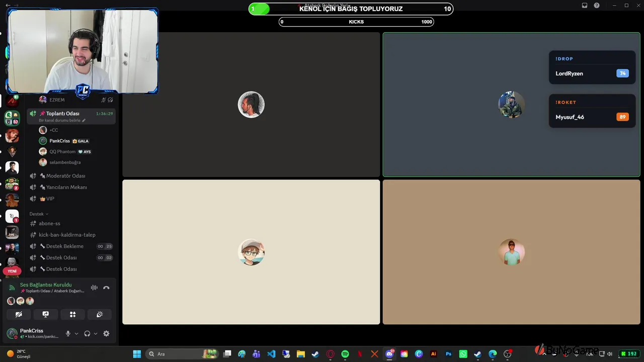
Task: Switch to Discord taskbar icon
Action: tap(389, 354)
